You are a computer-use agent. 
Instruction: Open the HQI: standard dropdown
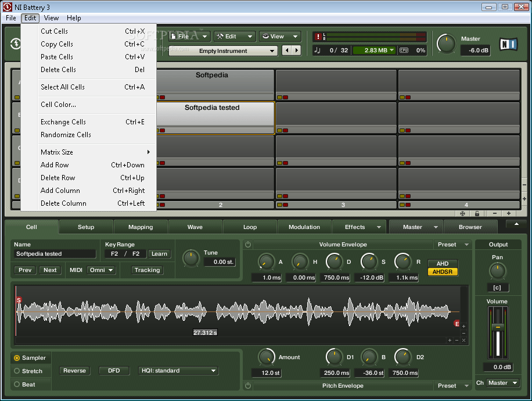coord(178,371)
